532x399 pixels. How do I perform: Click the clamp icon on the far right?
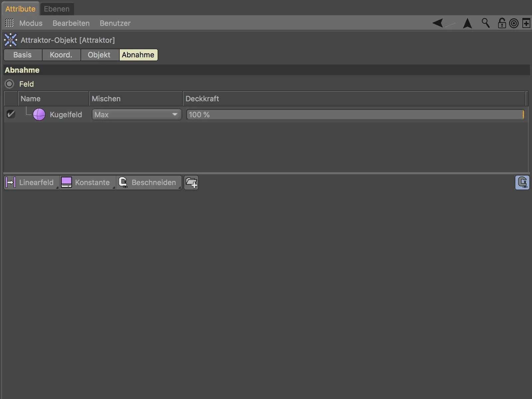[x=522, y=183]
